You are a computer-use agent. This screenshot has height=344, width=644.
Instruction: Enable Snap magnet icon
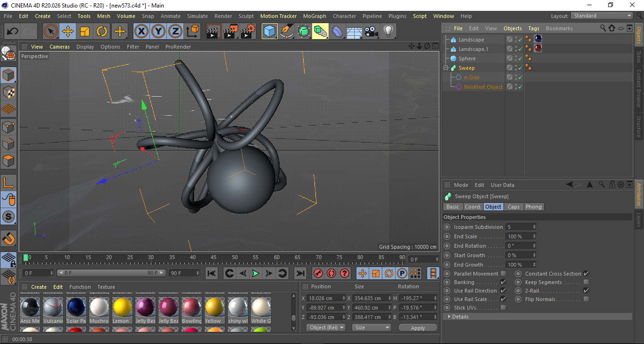8,239
